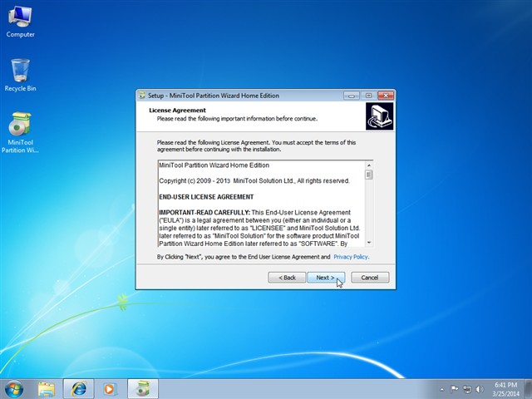Select the Recycle Bin desktop icon

coord(20,76)
